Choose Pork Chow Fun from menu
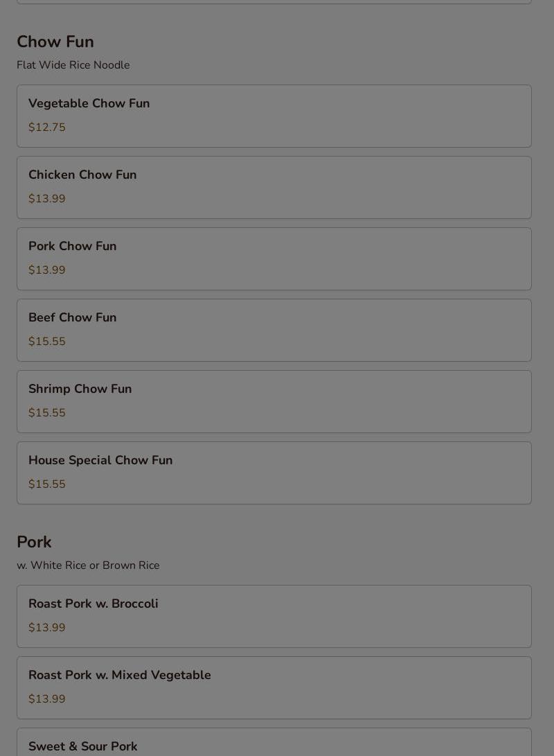The height and width of the screenshot is (756, 554). click(274, 259)
